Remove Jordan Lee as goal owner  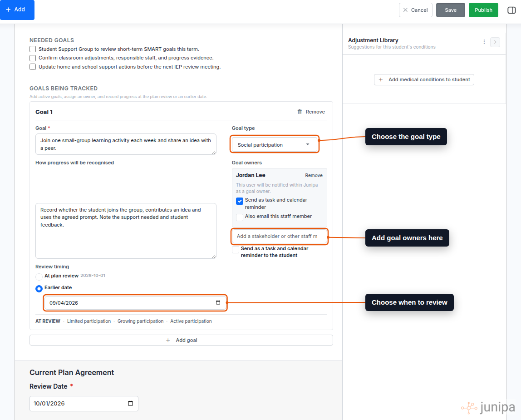point(314,175)
